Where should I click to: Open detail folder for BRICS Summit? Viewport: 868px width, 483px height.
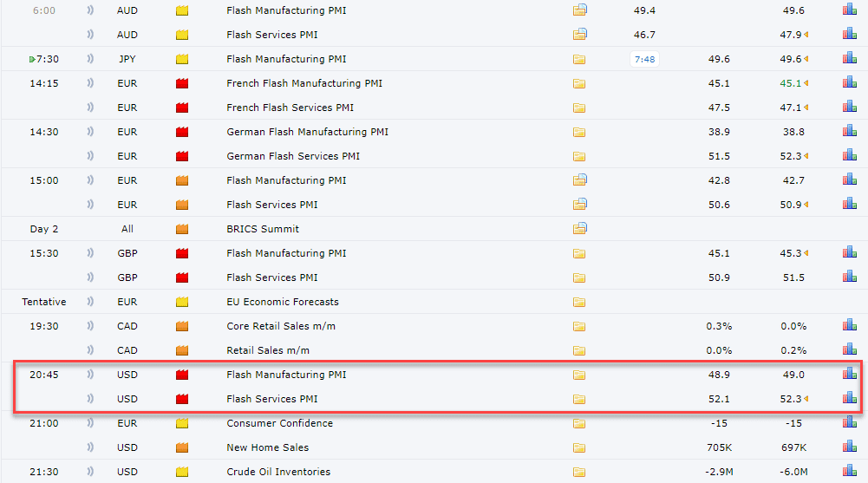pyautogui.click(x=580, y=229)
